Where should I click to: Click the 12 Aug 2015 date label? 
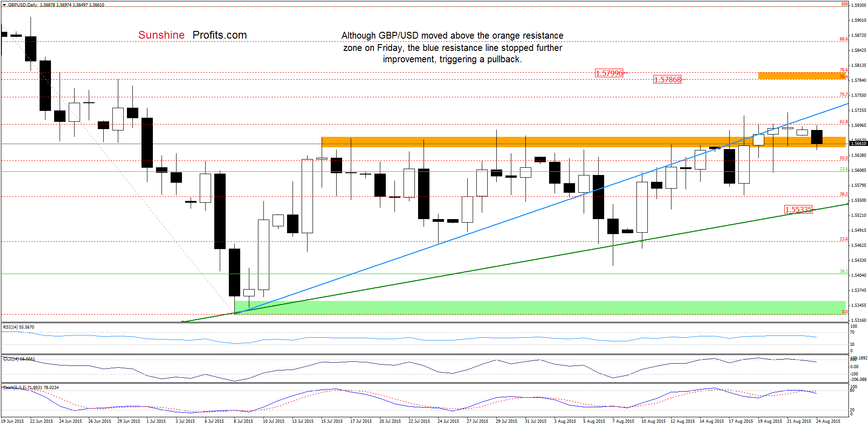pos(682,421)
